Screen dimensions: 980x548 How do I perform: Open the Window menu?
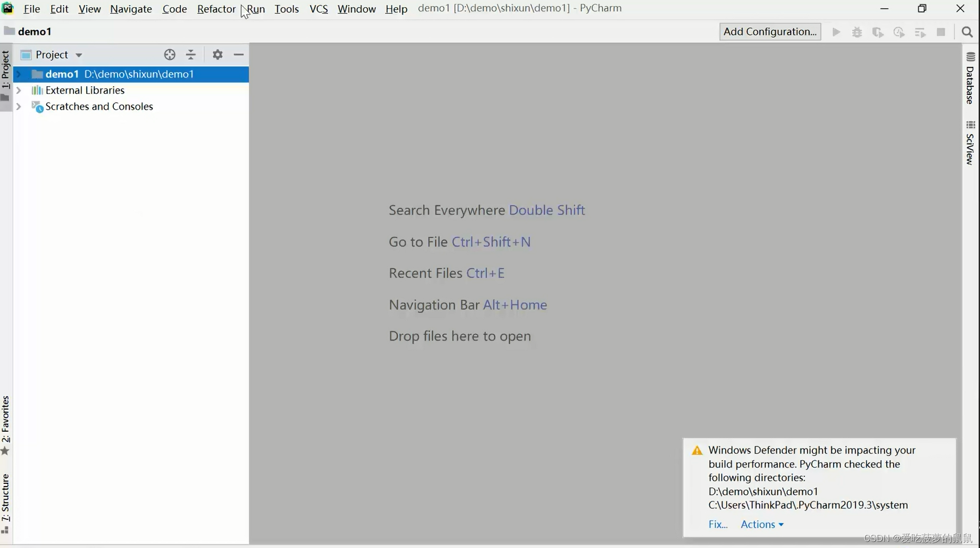pos(356,9)
